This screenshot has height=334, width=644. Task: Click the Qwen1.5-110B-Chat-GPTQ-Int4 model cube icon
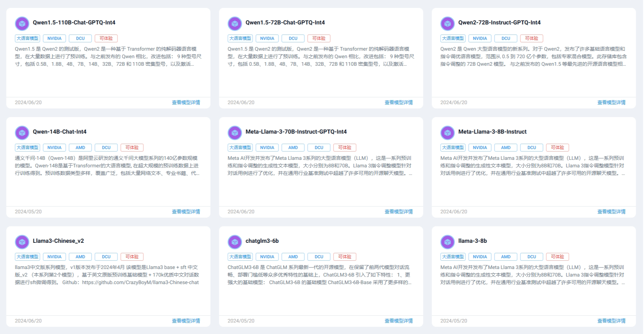[22, 24]
